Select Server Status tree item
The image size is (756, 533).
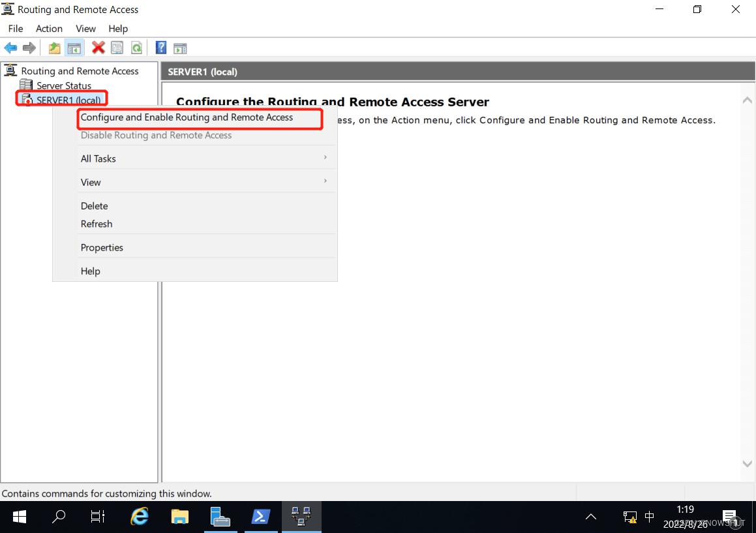pyautogui.click(x=64, y=85)
